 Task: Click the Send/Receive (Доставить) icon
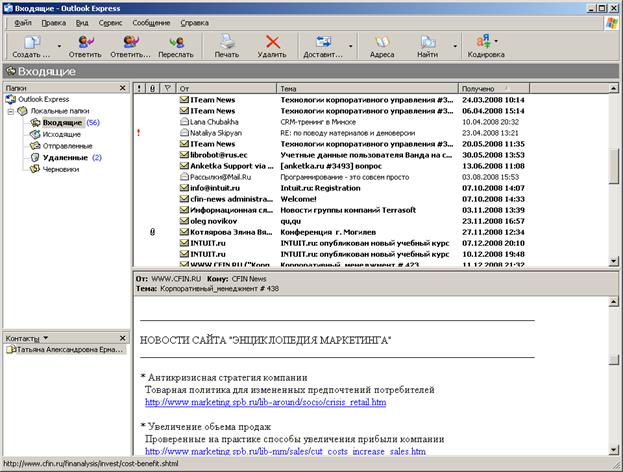coord(323,41)
